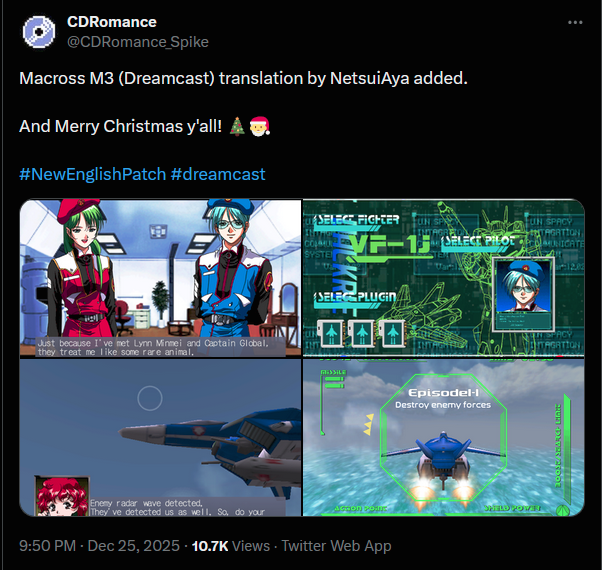The height and width of the screenshot is (570, 602).
Task: Click the tweet text about Macross M3 translation
Action: pyautogui.click(x=243, y=78)
